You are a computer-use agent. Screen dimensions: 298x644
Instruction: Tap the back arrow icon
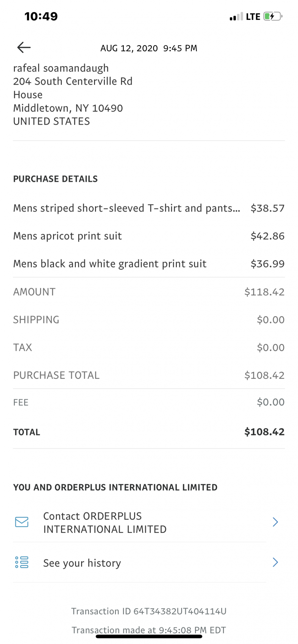[x=24, y=47]
